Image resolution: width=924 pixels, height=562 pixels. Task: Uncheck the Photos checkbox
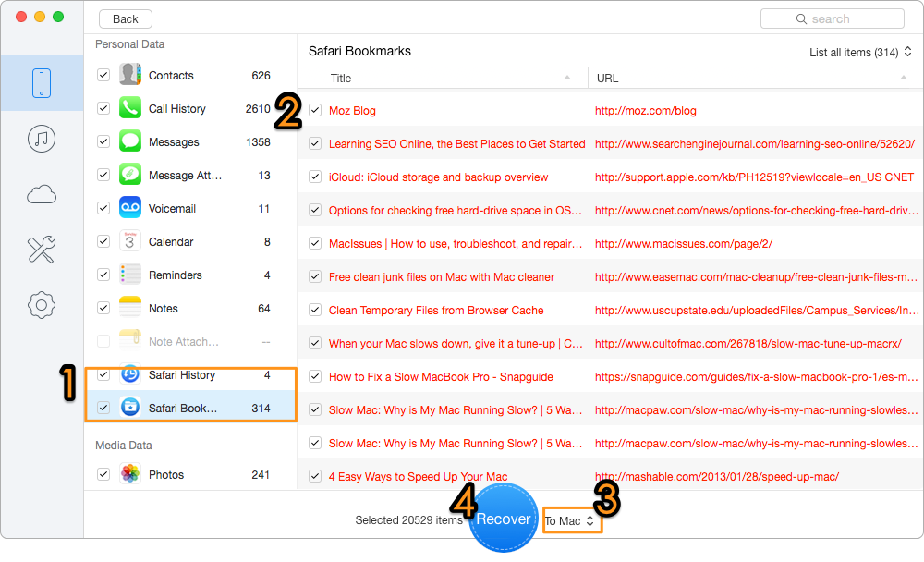103,474
